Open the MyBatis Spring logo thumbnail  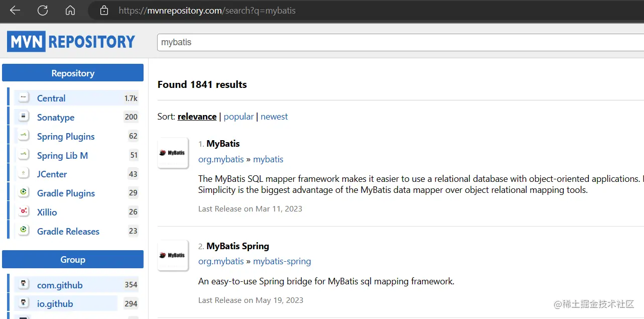[173, 255]
